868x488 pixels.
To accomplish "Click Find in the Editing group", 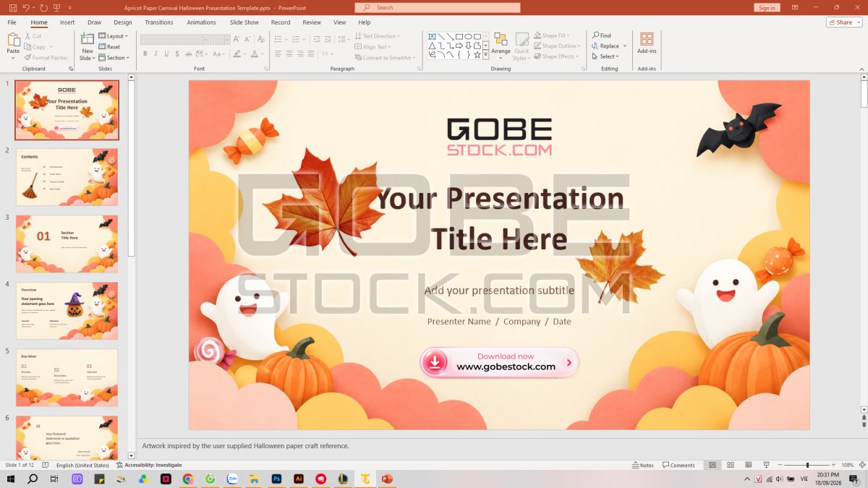I will coord(602,35).
